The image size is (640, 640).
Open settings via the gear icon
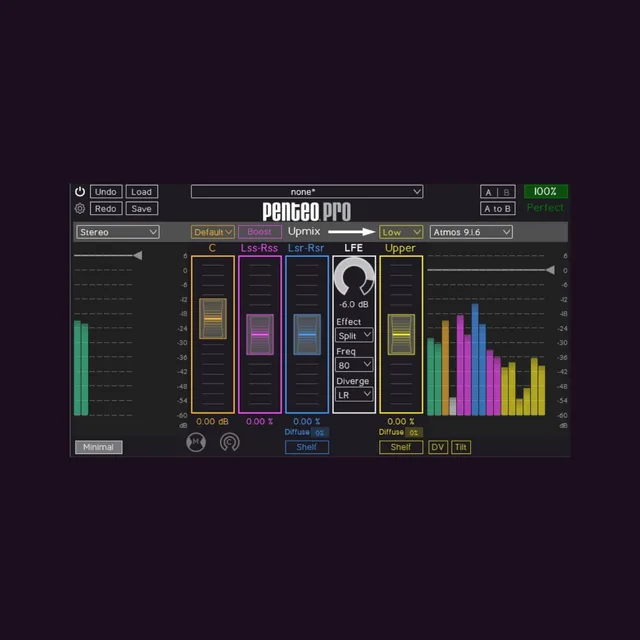[x=80, y=209]
